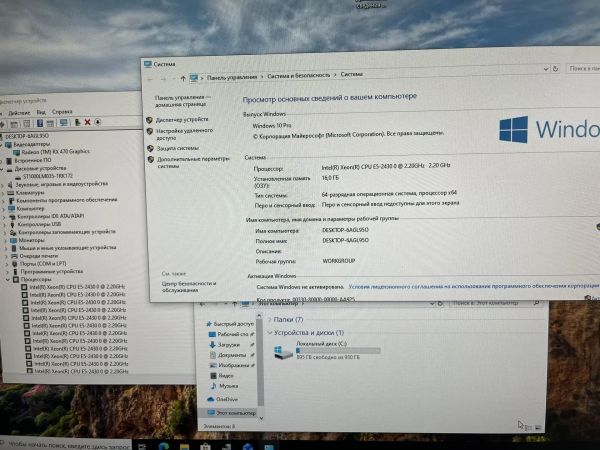600x450 pixels.
Task: Expand Контроллеры IDE ATA/ATAPI node
Action: [5, 217]
